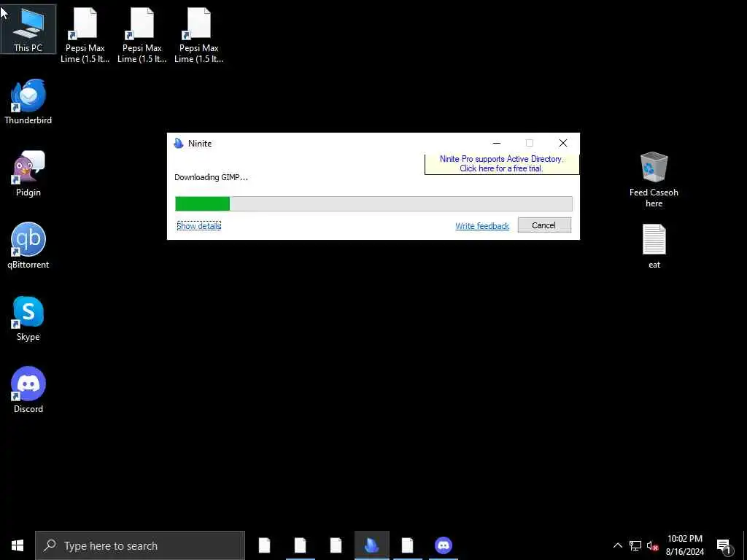Click the Downloading GIMP status text
Screen dimensions: 747x560
pos(211,177)
